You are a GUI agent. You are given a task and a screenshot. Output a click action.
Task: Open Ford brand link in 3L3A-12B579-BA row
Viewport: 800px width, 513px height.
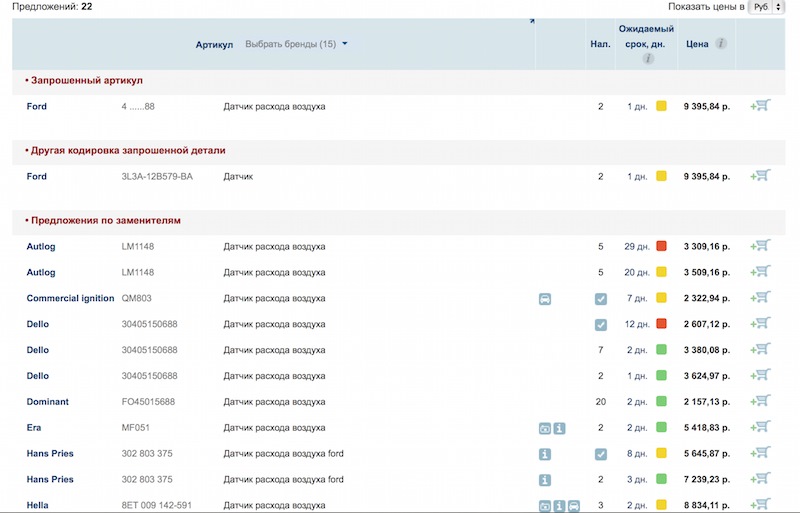37,176
